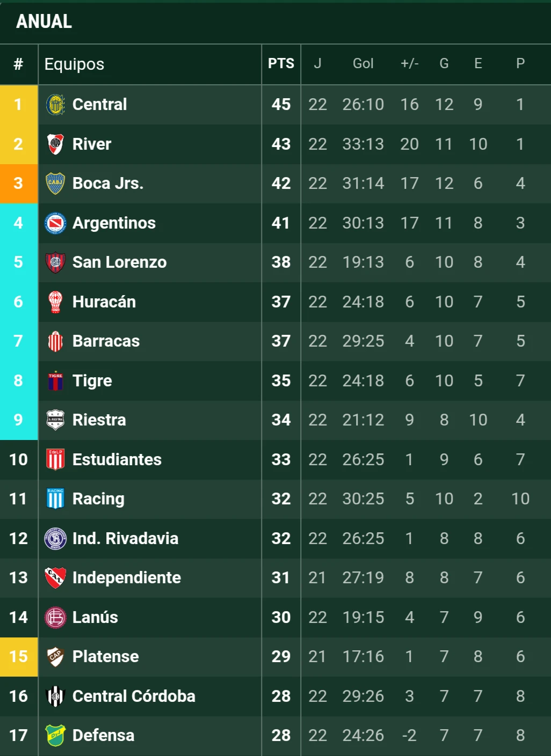Image resolution: width=551 pixels, height=756 pixels.
Task: Click the Boca Jrs. club crest
Action: click(55, 184)
